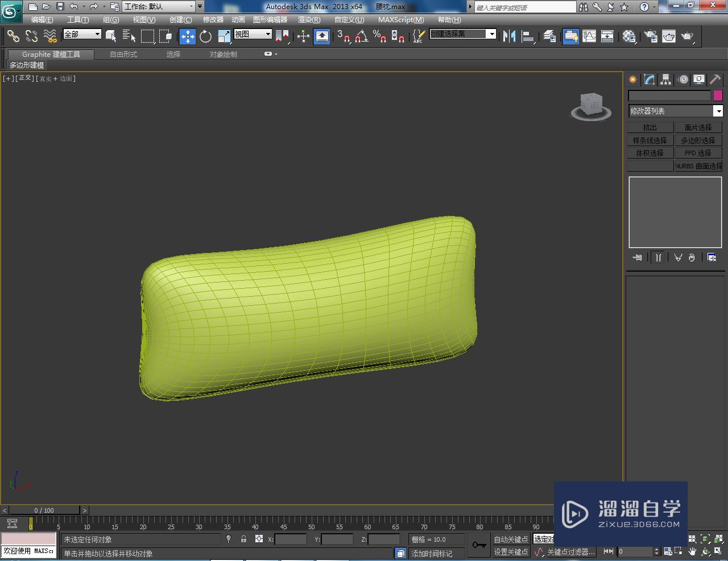Toggle 3D Snaps button
728x561 pixels.
click(343, 36)
